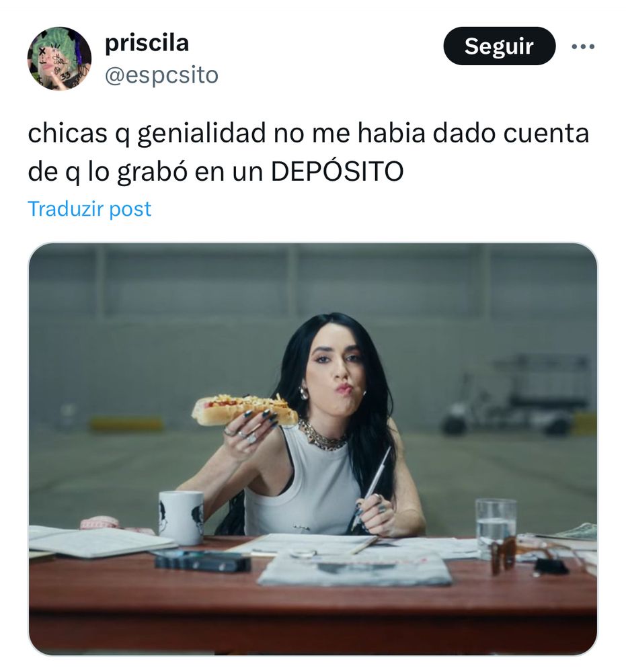Click the black device on the desk
Viewport: 626px width, 672px height.
coord(203,562)
